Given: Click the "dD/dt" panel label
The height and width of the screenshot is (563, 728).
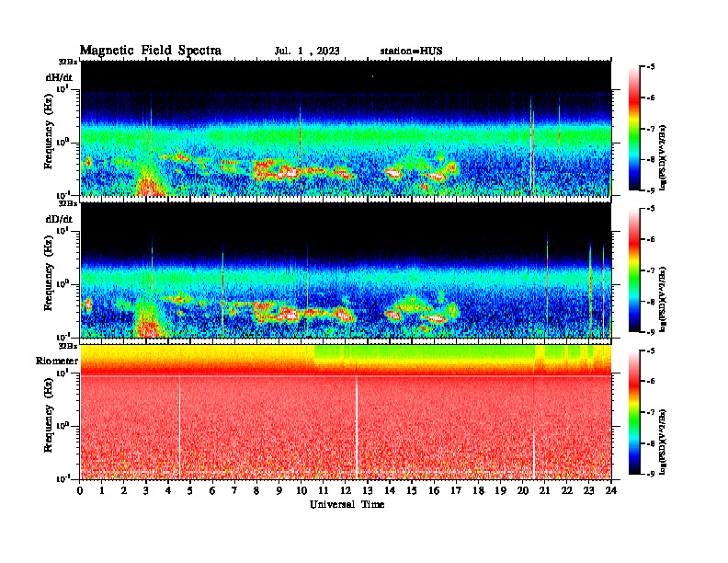Looking at the screenshot, I should pos(59,219).
